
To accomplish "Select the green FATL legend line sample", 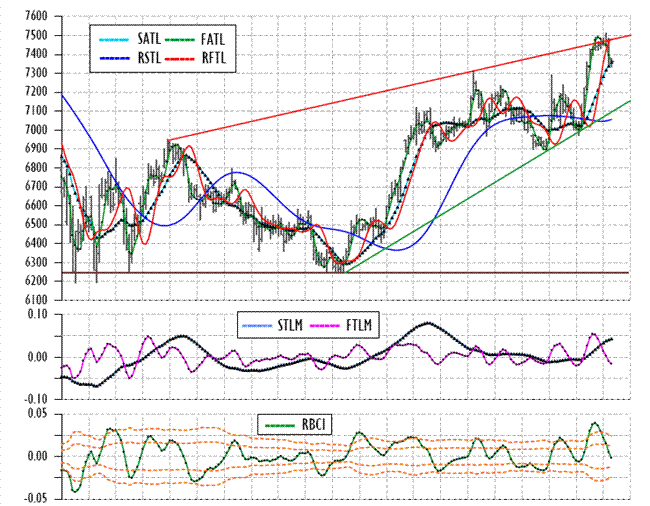I will tap(180, 40).
